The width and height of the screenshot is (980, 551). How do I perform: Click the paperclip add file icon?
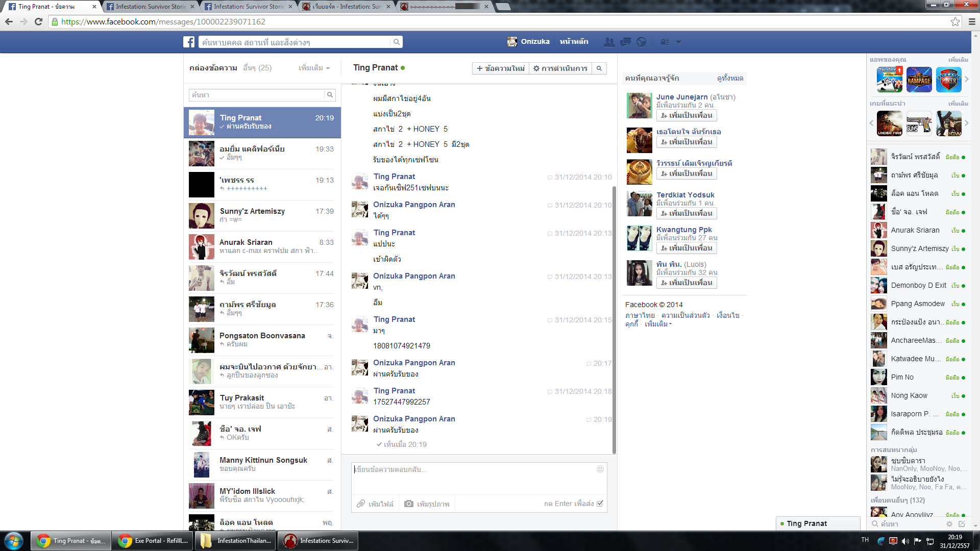361,504
